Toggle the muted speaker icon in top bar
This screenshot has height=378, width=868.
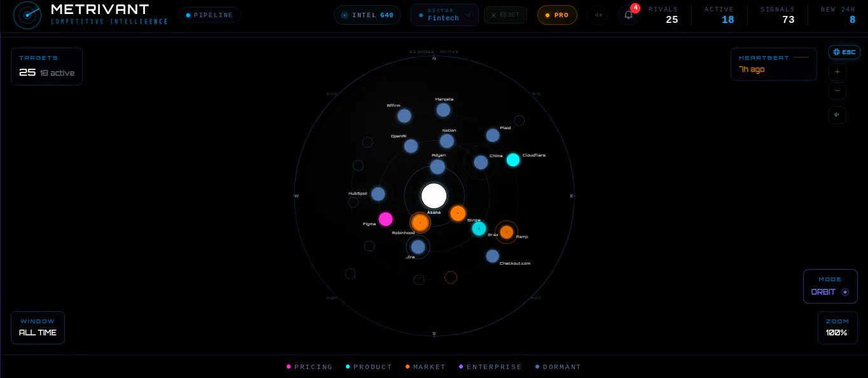(598, 15)
